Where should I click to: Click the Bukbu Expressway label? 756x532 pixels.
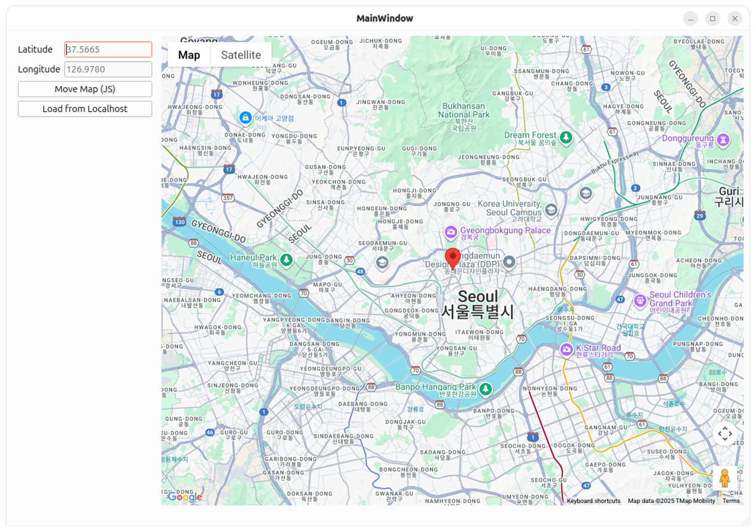click(615, 162)
